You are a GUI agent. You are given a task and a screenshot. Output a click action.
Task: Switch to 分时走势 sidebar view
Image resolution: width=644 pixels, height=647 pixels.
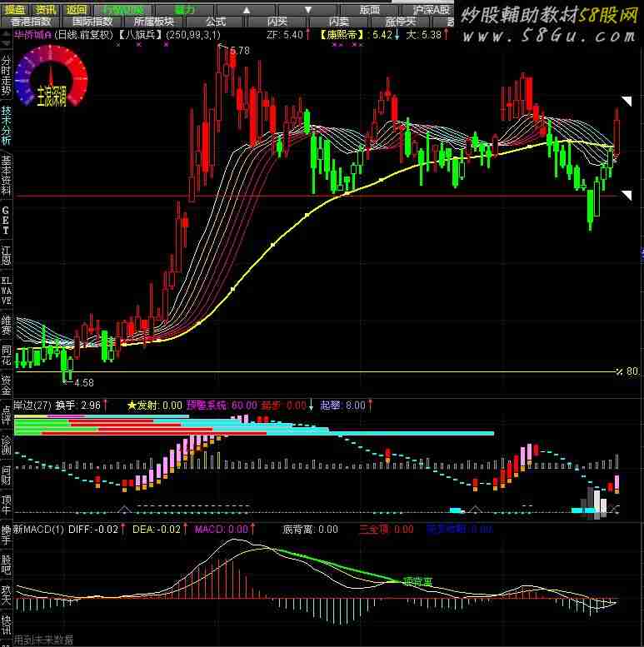coord(6,77)
